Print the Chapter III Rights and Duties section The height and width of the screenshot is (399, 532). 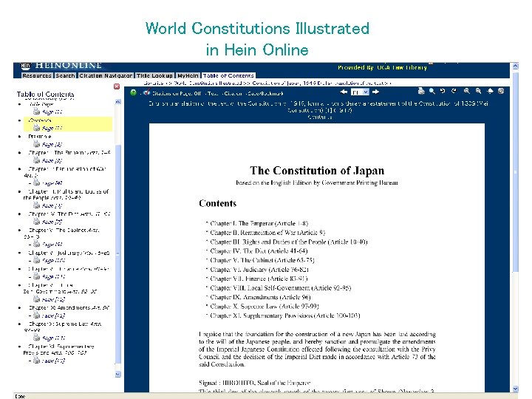coord(36,205)
